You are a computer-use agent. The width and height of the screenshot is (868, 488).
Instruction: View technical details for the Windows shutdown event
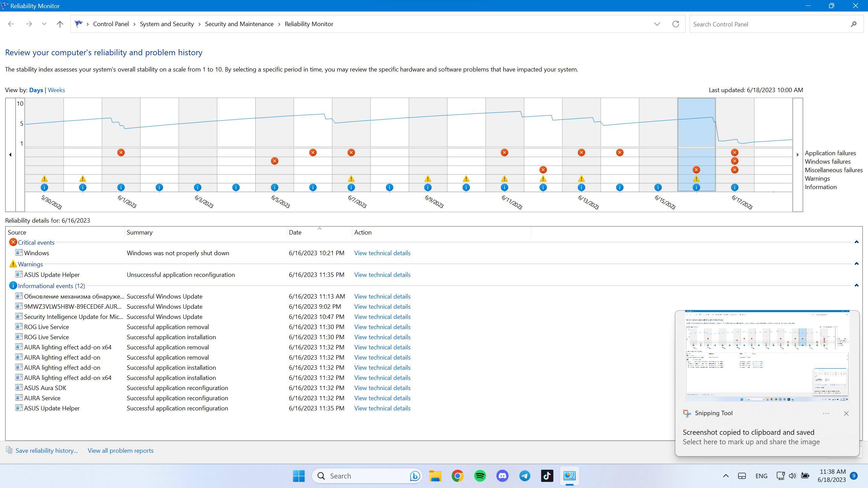pos(382,253)
